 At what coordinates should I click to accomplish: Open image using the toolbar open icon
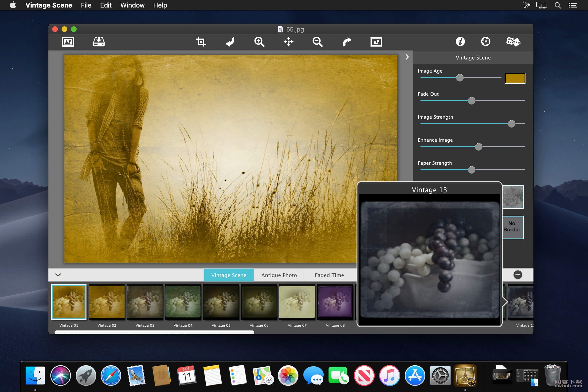[x=68, y=42]
